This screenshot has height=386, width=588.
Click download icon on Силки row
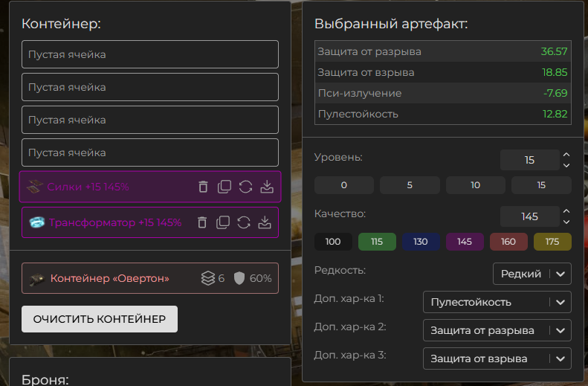(267, 187)
